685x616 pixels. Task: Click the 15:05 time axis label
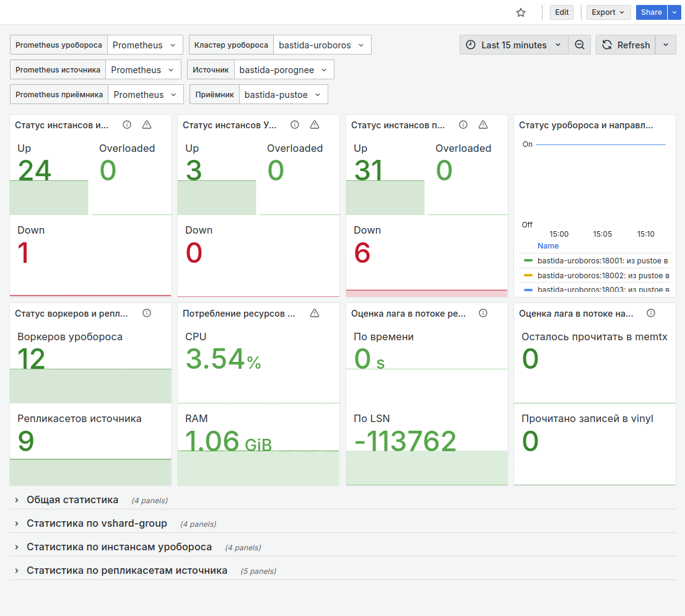(x=602, y=234)
